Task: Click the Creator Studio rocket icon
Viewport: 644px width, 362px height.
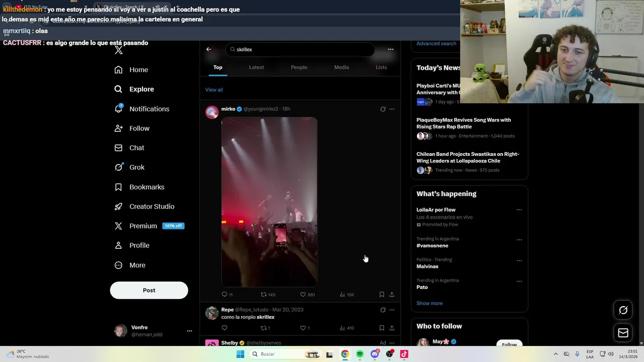Action: tap(118, 207)
